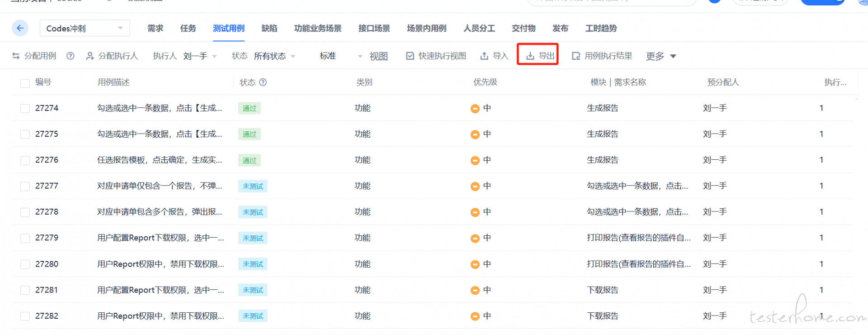Select the checkbox for case 27279
The image size is (868, 335).
pos(25,238)
